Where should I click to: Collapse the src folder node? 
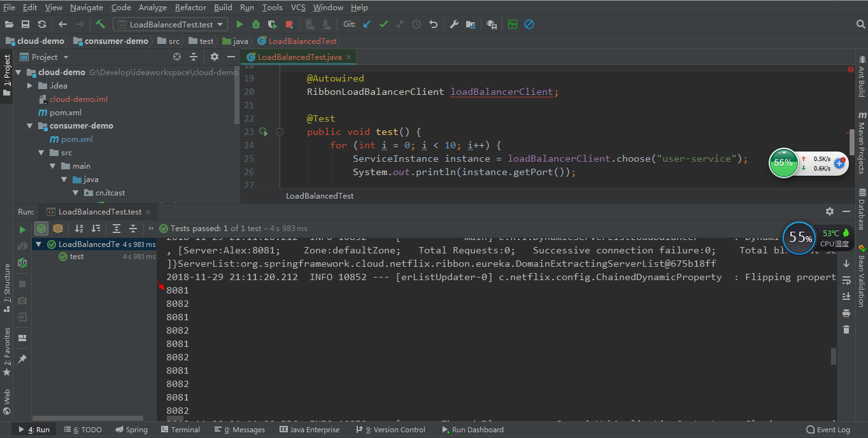coord(41,153)
